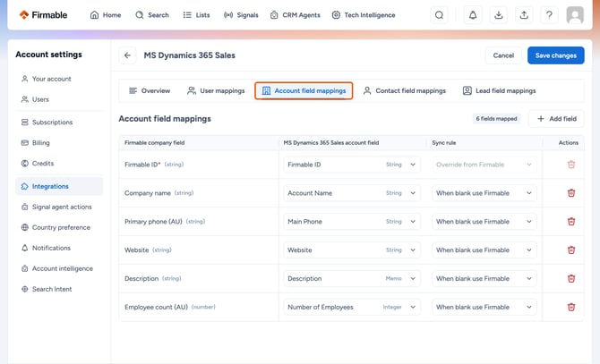This screenshot has height=364, width=600.
Task: Delete the Employee count (AU) mapping
Action: coord(571,307)
